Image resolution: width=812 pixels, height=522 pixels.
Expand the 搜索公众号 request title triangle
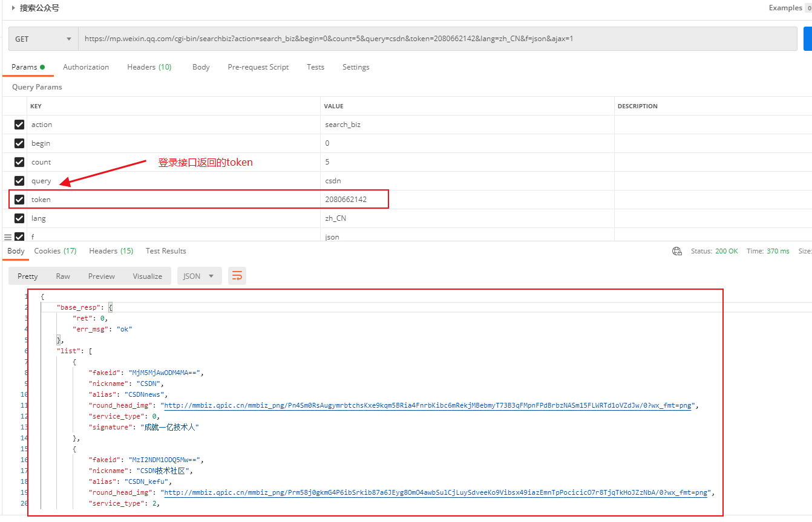coord(13,8)
